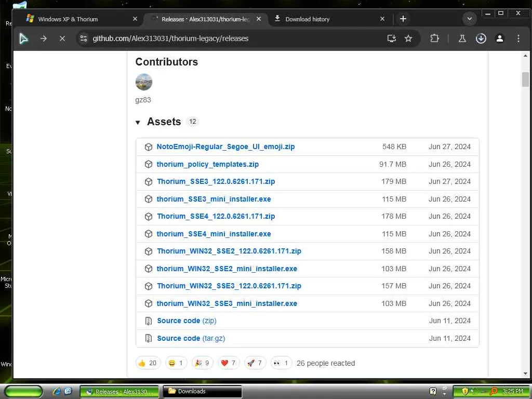Toggle the eyes reaction with 1
The height and width of the screenshot is (399, 532).
pyautogui.click(x=281, y=363)
